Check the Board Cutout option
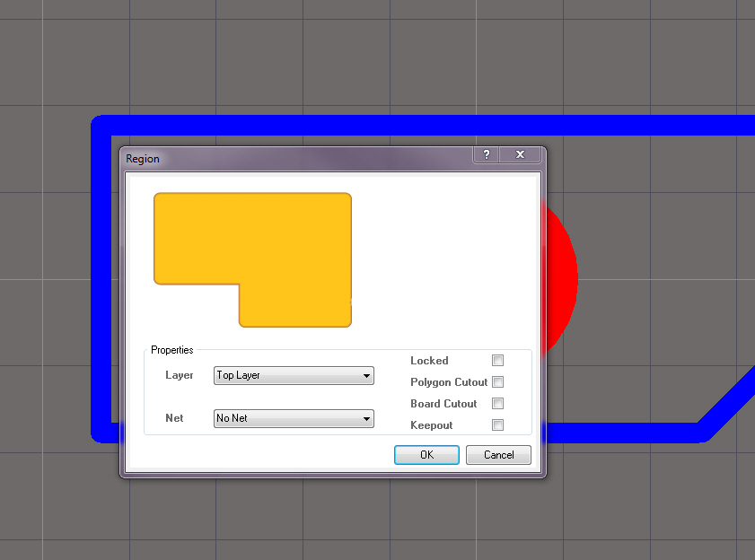 tap(497, 404)
